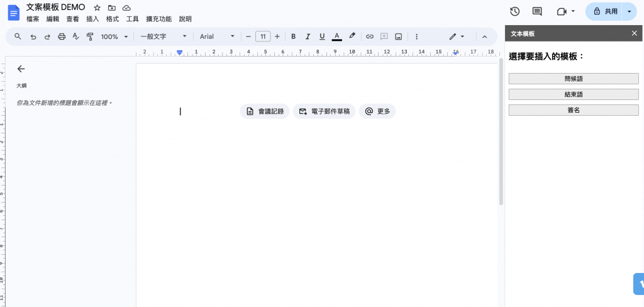Open the 擴充功能 menu
Viewport: 644px width, 307px height.
tap(159, 19)
